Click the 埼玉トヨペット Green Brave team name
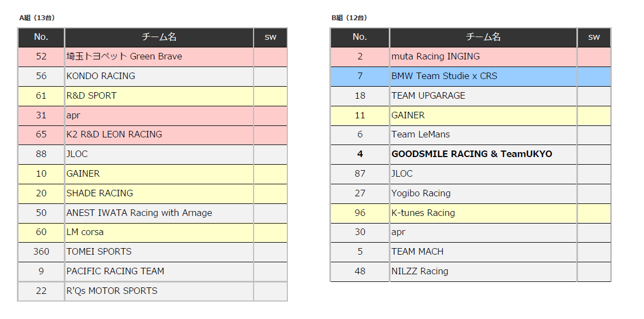The width and height of the screenshot is (644, 319). [124, 57]
